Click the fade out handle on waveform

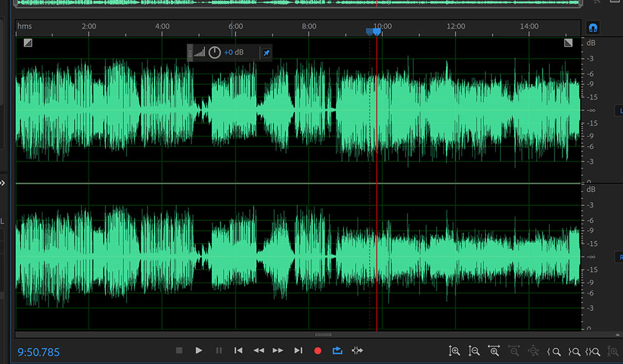click(x=568, y=42)
